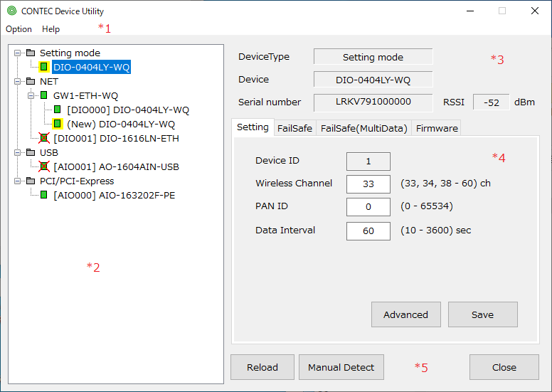Select the GW1-ETH-WQ tree item
This screenshot has width=552, height=392.
point(85,95)
